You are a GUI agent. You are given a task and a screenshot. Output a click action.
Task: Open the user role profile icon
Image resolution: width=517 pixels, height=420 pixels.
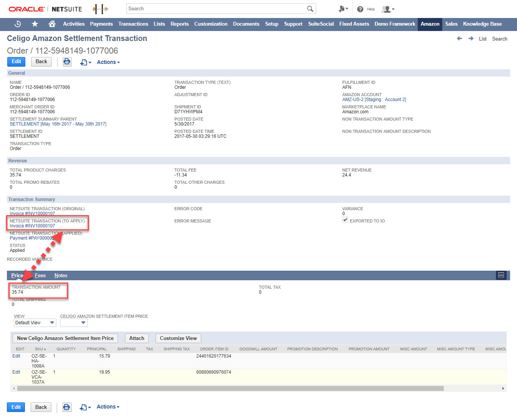click(388, 9)
